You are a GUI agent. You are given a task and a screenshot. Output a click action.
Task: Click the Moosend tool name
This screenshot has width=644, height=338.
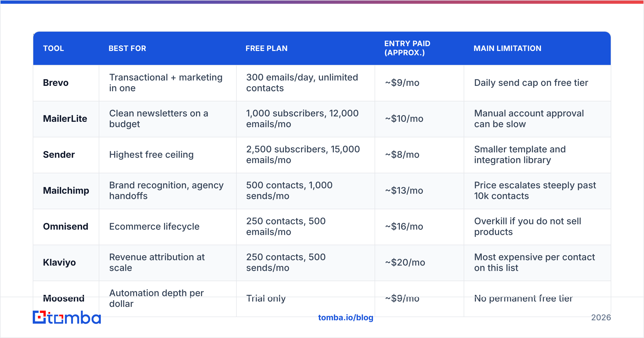point(64,298)
